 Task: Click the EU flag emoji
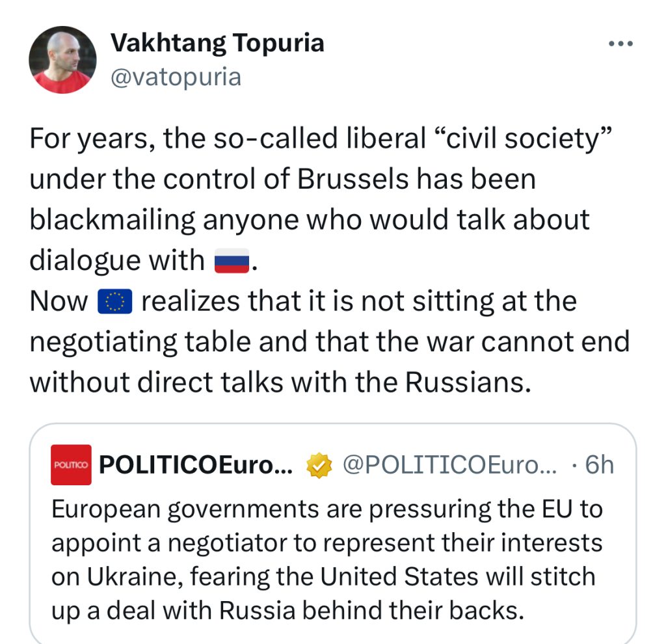pyautogui.click(x=114, y=302)
